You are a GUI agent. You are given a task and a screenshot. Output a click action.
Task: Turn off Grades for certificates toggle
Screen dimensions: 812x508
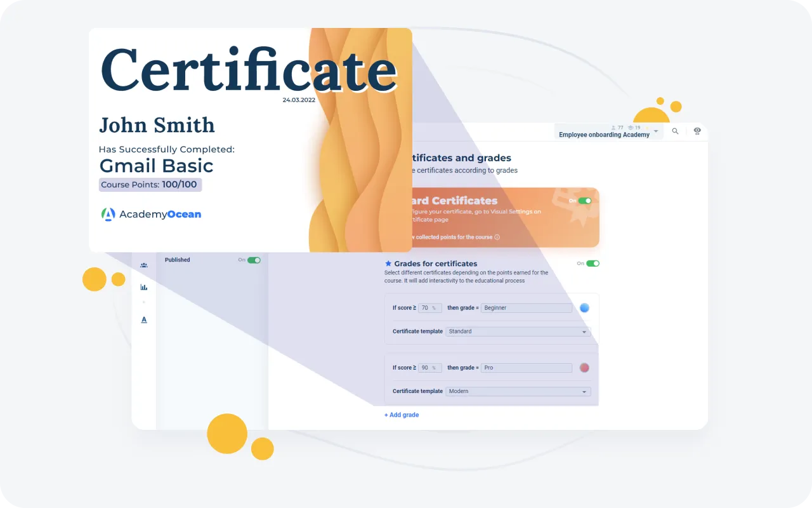[593, 264]
